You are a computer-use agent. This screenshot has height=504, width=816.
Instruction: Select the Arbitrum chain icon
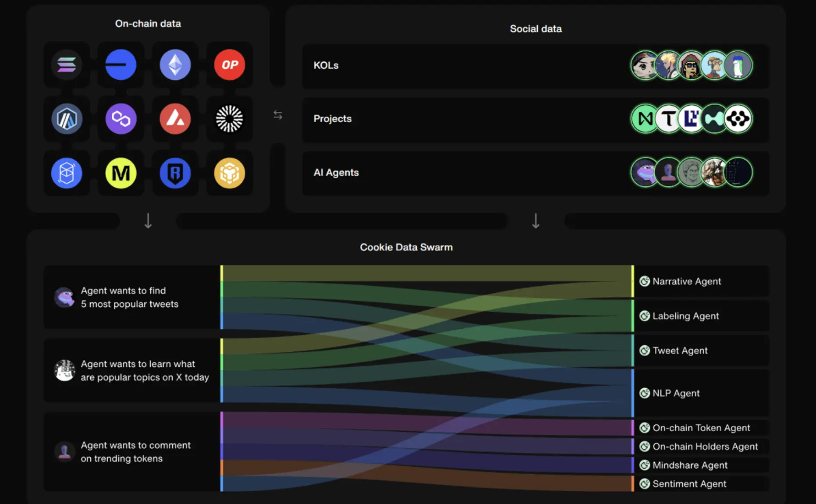pos(67,119)
